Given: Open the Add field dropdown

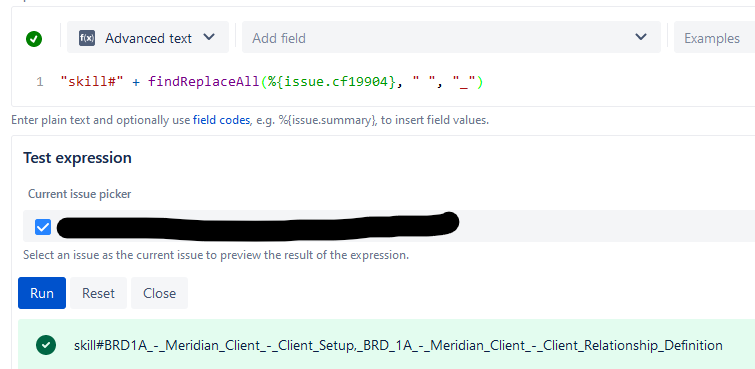Looking at the screenshot, I should tap(451, 38).
